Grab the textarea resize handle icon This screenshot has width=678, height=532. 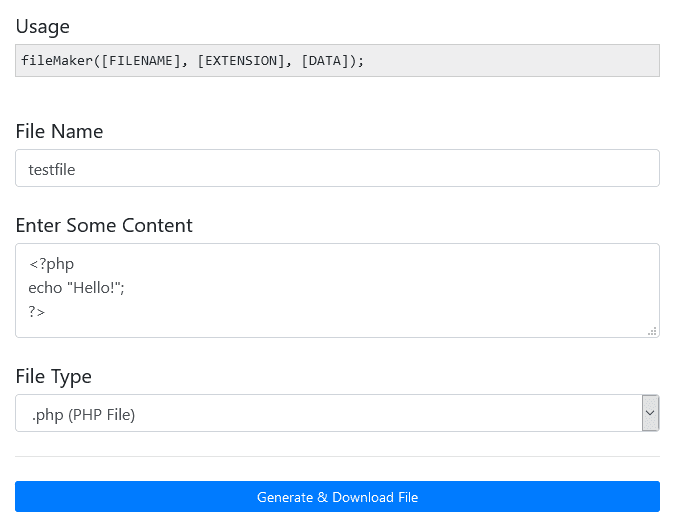[x=652, y=331]
